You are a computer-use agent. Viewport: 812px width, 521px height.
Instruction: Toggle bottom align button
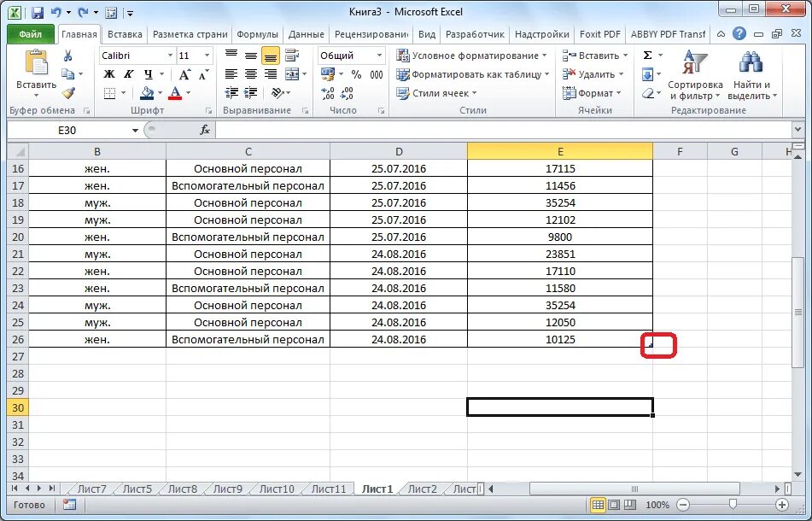pos(271,56)
